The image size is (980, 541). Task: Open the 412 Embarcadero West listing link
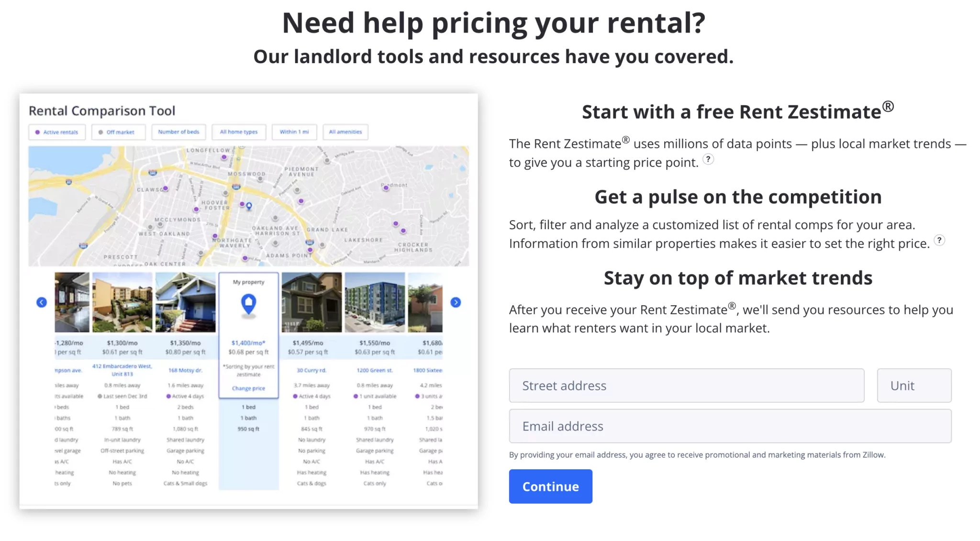tap(122, 370)
